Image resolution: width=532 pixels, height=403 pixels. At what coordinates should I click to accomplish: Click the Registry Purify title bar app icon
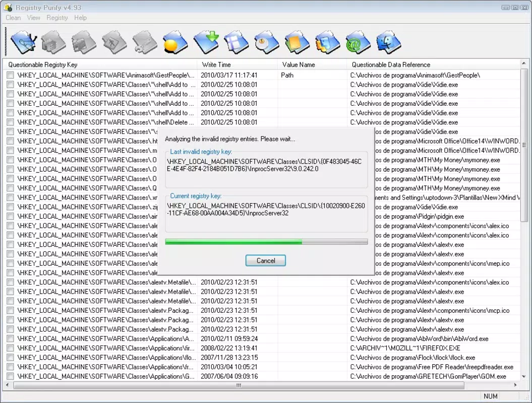point(8,7)
